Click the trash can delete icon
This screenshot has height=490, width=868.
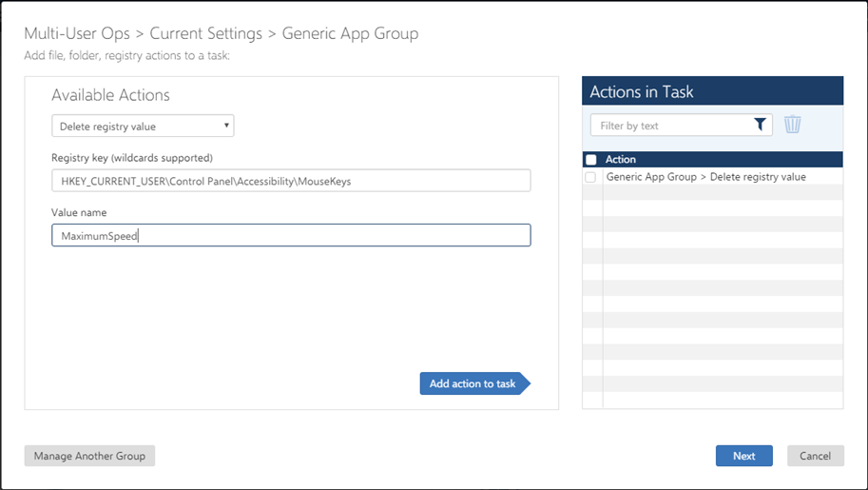tap(792, 125)
